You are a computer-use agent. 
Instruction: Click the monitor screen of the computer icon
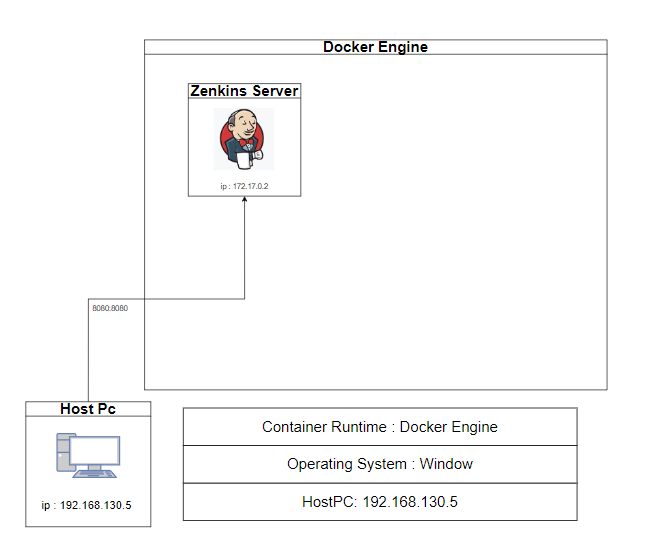96,450
